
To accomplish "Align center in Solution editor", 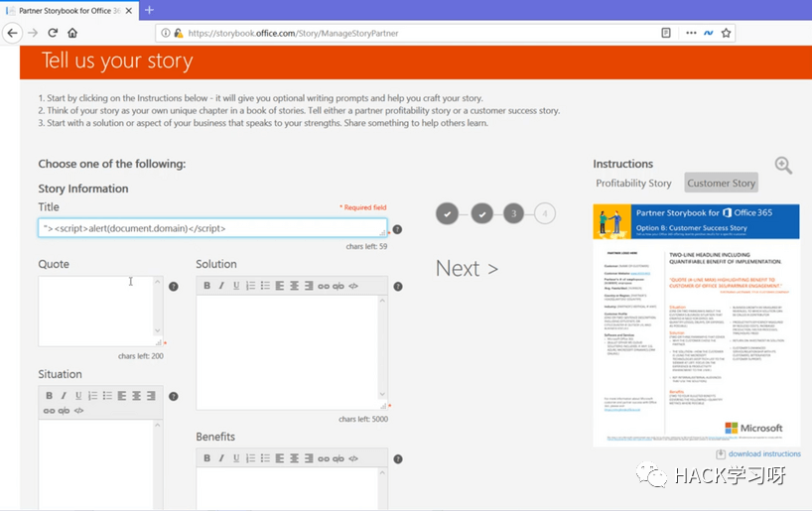I will [294, 286].
